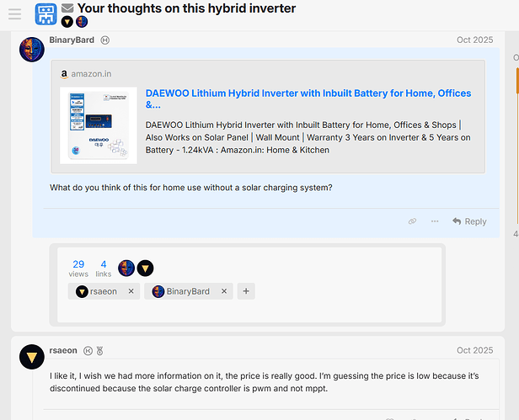This screenshot has width=519, height=420.
Task: Click the Oct 2025 date on rsaeon's post
Action: coord(474,350)
